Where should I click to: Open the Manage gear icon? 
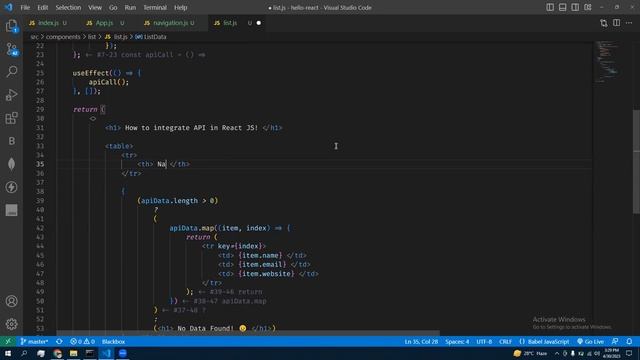[x=11, y=324]
